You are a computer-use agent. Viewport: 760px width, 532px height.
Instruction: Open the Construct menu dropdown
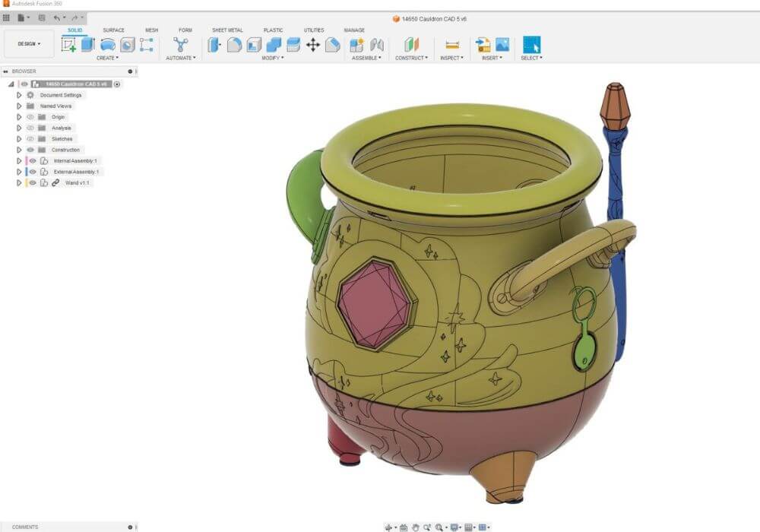tap(411, 59)
